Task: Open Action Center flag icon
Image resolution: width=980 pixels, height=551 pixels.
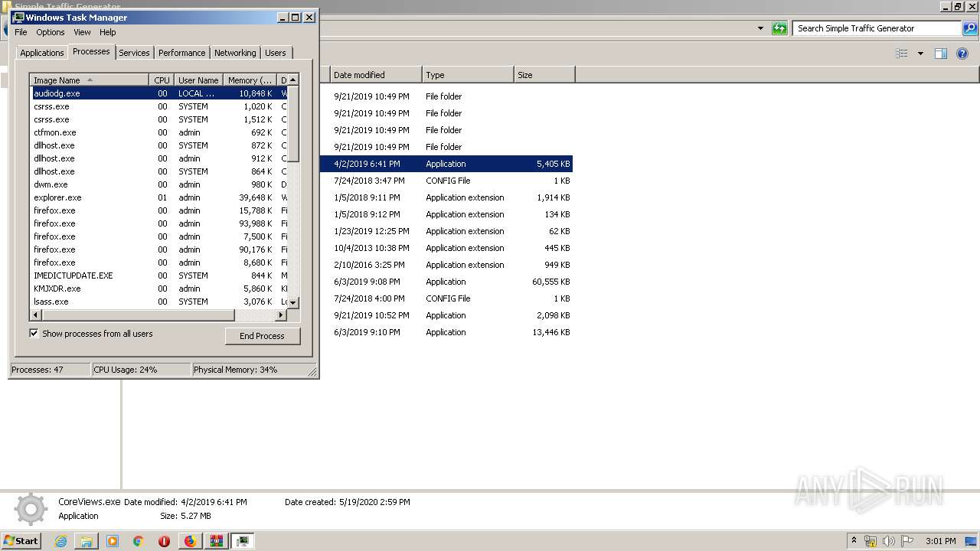Action: pos(907,541)
